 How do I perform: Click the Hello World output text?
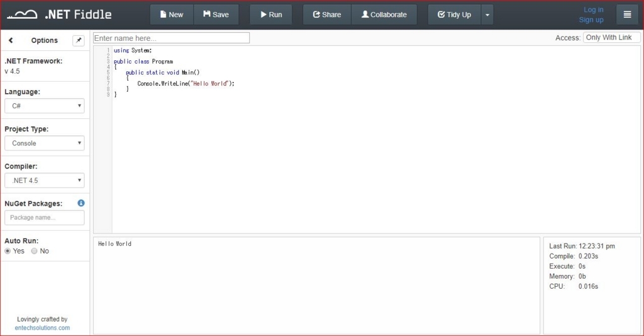point(114,244)
